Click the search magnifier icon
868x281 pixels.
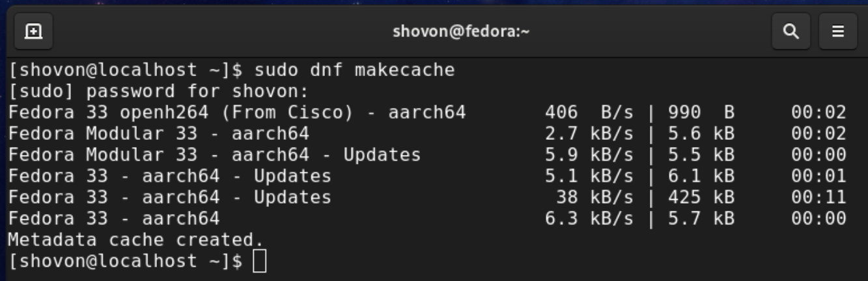click(x=791, y=31)
